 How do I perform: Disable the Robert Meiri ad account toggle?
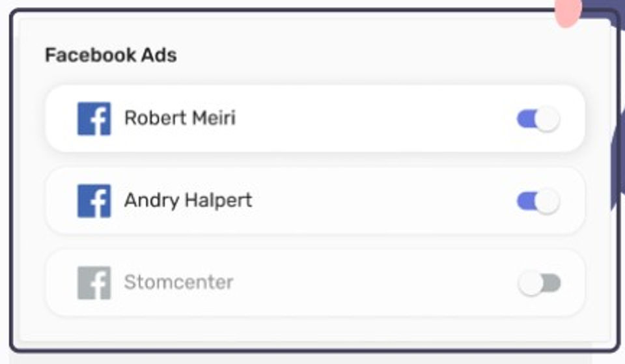538,120
